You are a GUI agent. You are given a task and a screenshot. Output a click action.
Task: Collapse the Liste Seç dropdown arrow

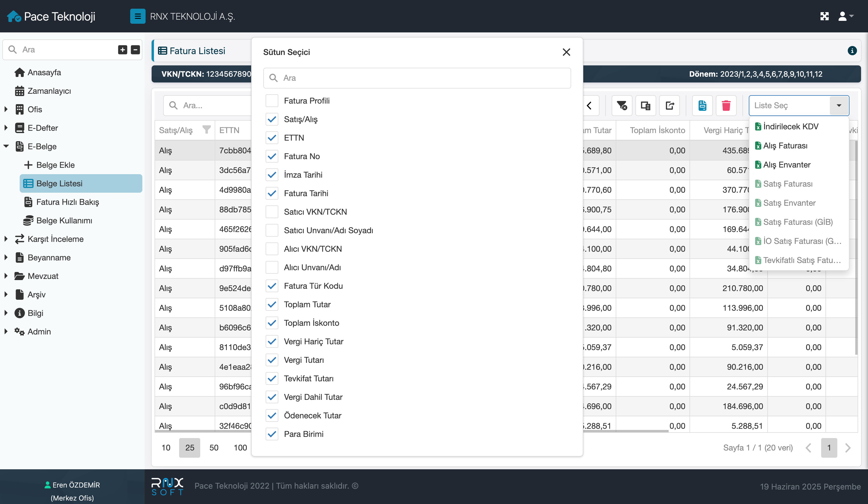coord(839,105)
